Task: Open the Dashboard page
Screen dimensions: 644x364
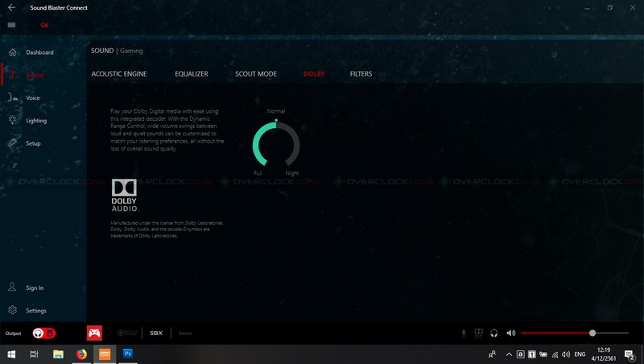Action: [39, 52]
